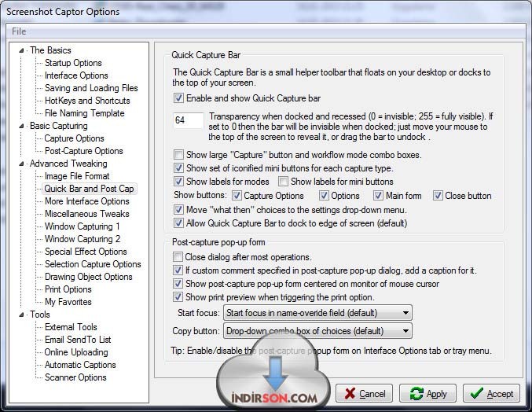This screenshot has height=412, width=532.
Task: Select Online Uploading
Action: (76, 352)
